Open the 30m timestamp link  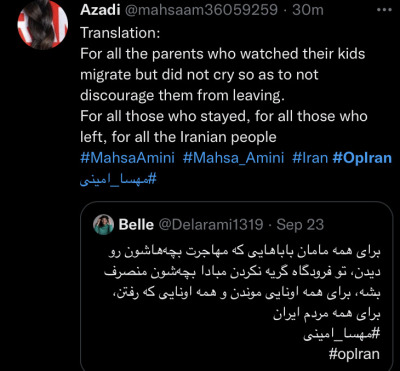point(308,10)
